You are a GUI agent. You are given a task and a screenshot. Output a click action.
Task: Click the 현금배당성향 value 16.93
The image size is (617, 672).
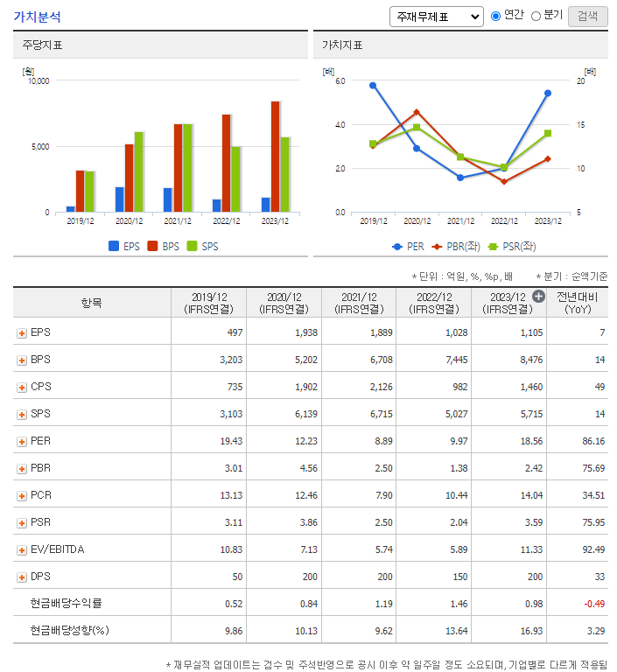pyautogui.click(x=532, y=631)
